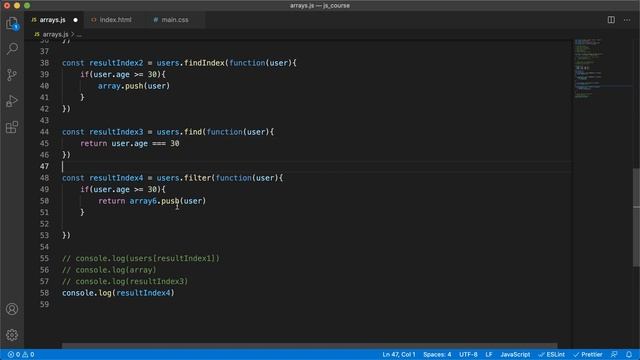Click the errors and warnings count

[21, 354]
